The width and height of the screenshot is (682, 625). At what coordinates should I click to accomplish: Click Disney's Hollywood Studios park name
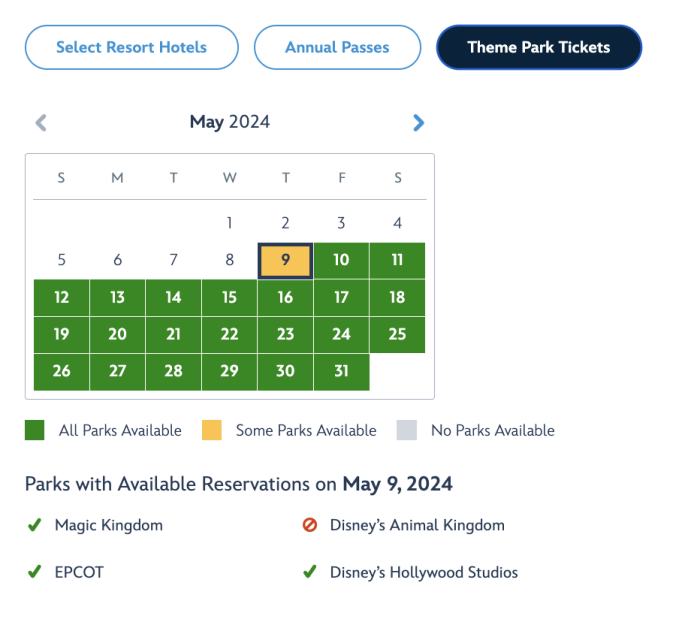point(424,573)
